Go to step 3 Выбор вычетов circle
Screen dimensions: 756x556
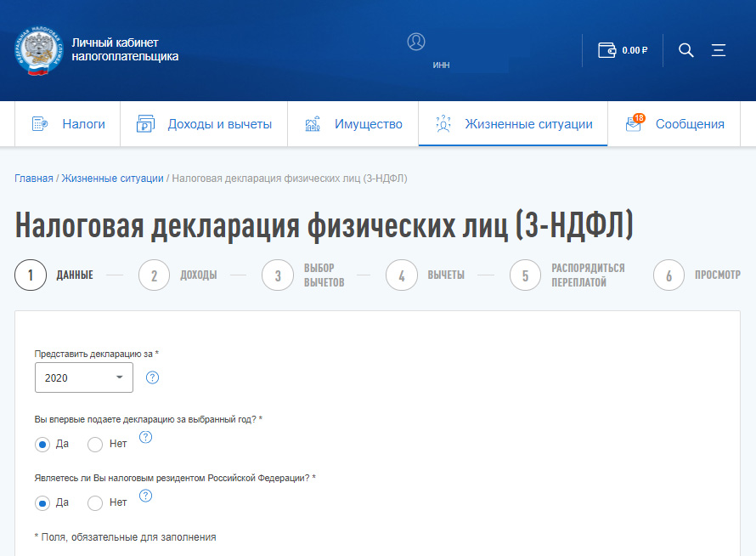[278, 275]
